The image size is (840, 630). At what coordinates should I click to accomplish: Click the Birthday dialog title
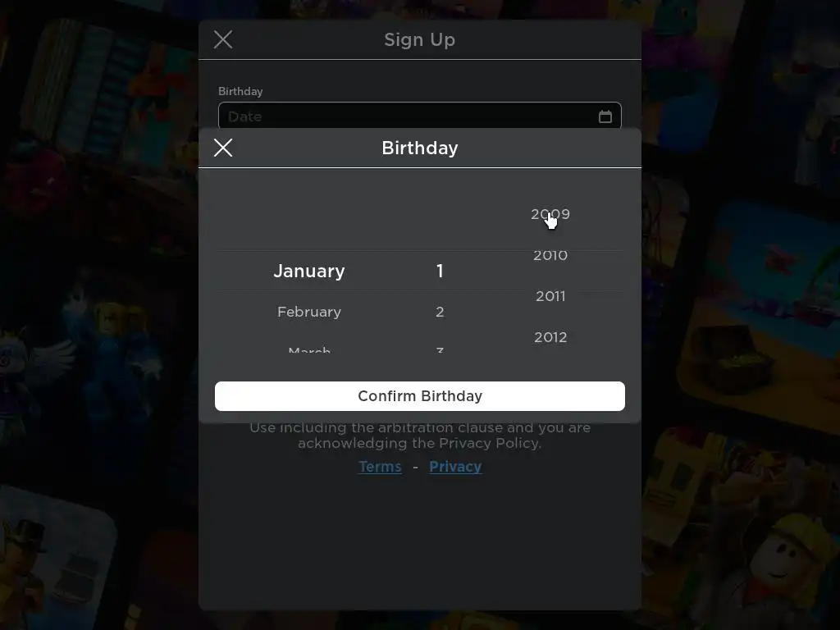point(420,148)
